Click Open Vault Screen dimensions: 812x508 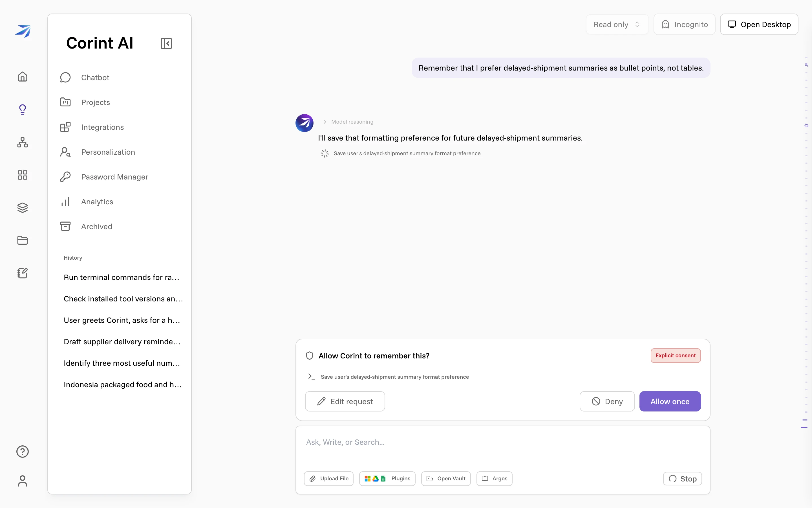click(446, 478)
